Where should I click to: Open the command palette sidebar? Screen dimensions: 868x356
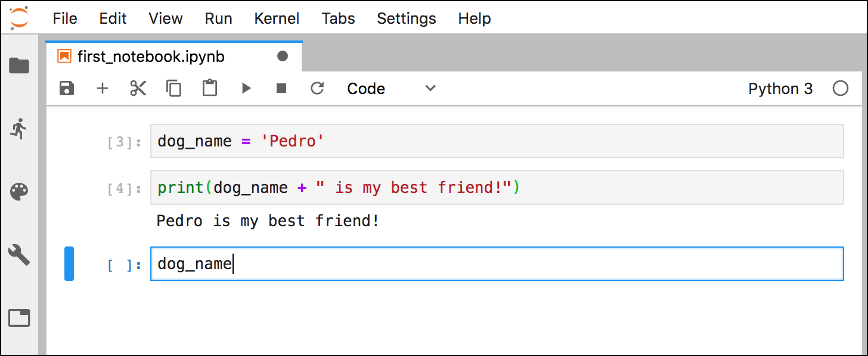pyautogui.click(x=20, y=192)
